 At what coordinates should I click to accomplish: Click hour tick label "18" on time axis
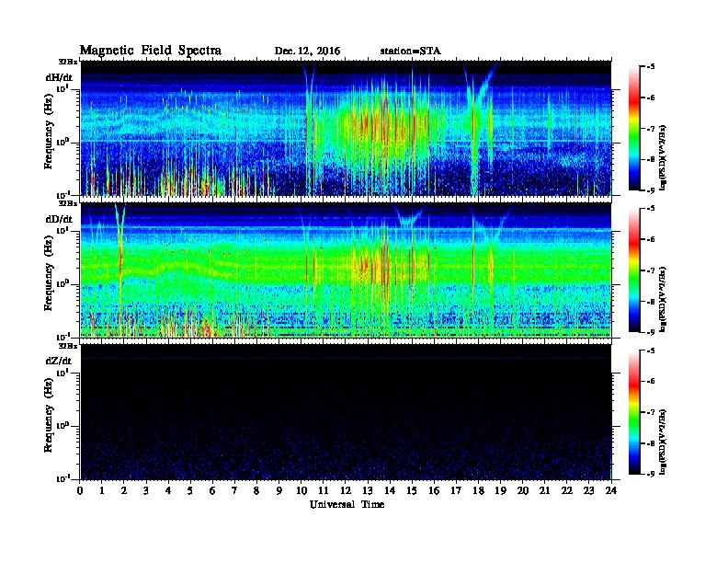(x=478, y=490)
